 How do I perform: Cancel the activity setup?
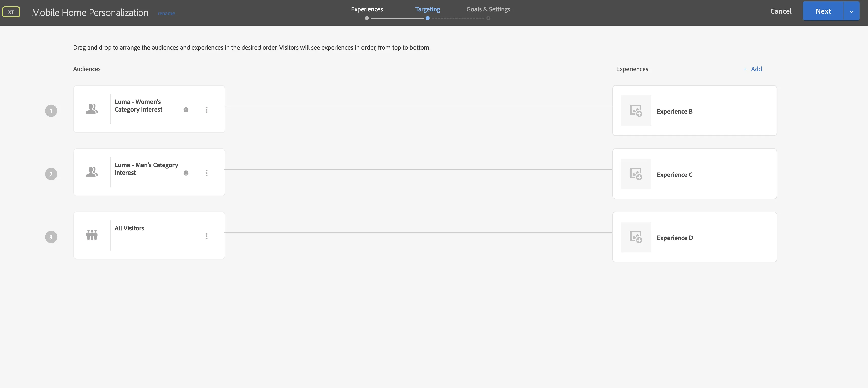781,11
